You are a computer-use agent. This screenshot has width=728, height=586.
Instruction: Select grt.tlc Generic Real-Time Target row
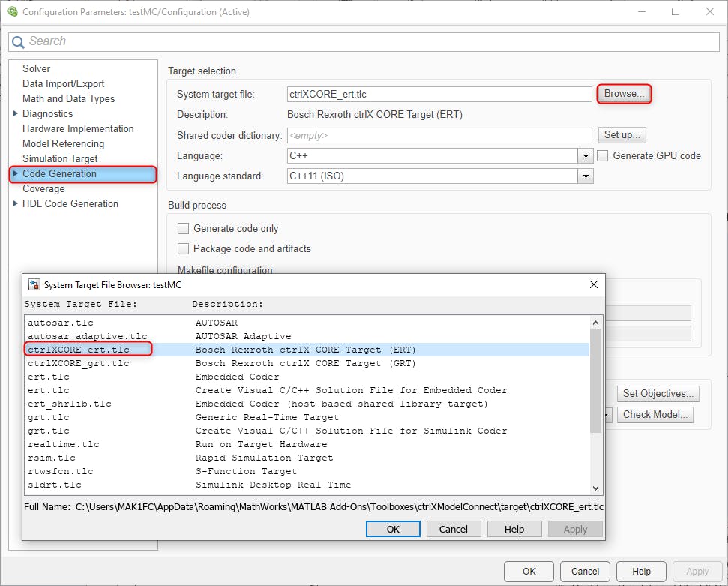point(307,417)
